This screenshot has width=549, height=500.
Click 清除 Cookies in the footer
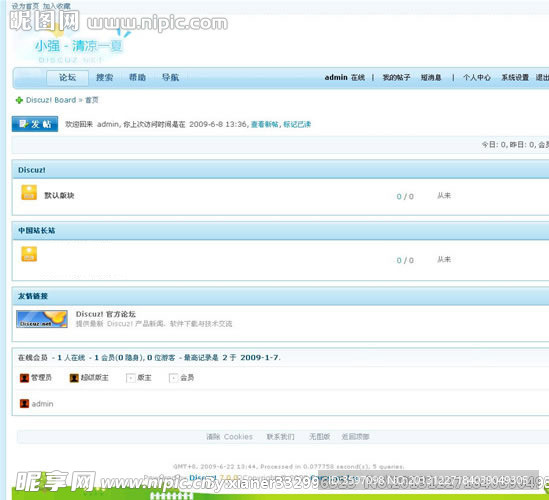[229, 437]
